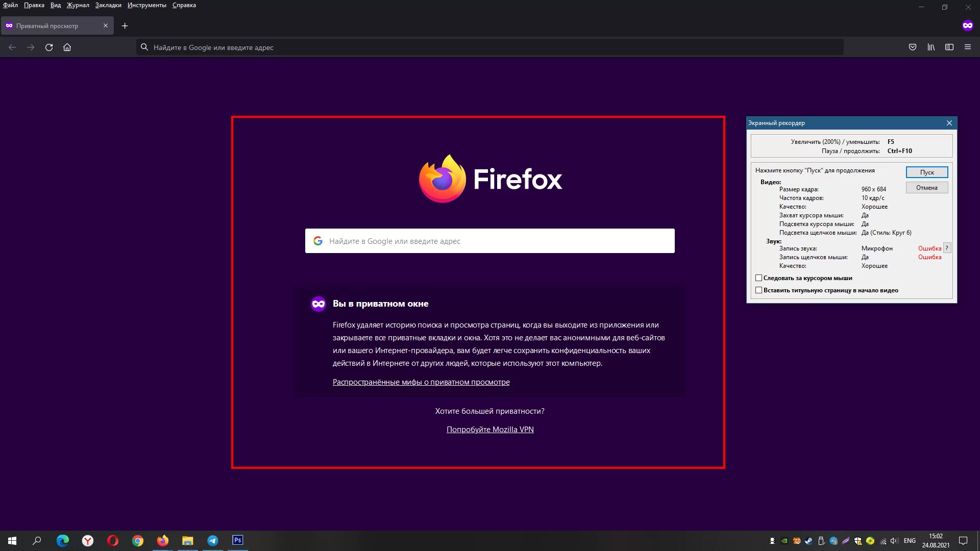Toggle the sidebar panel icon
The height and width of the screenshot is (551, 980).
(x=949, y=47)
